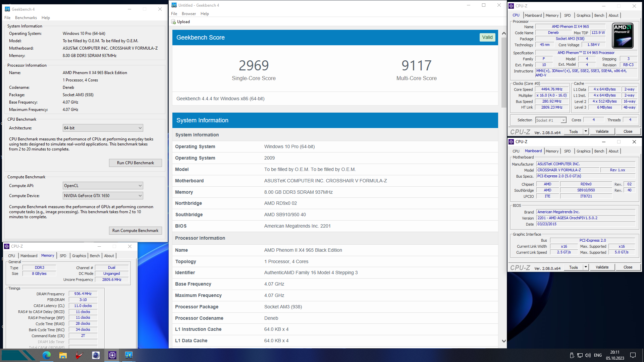Expand Tools arrow in CPU-Z Mainboard window
Screen dimensions: 644x362
tap(586, 267)
